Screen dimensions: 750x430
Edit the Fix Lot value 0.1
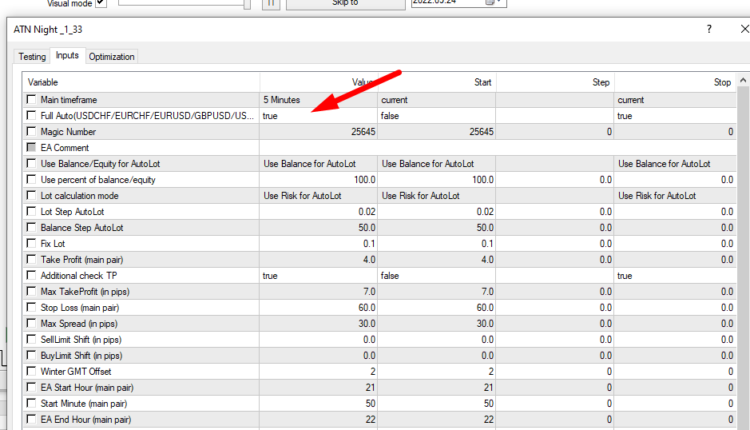tap(318, 243)
